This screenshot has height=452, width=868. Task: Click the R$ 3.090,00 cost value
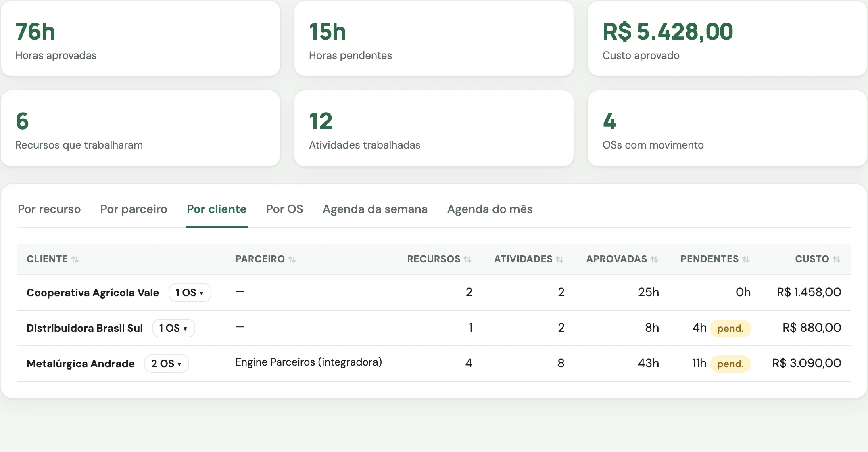tap(807, 363)
